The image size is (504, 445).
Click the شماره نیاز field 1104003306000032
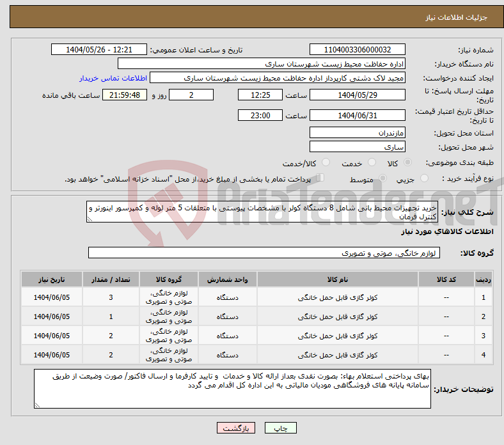point(357,50)
